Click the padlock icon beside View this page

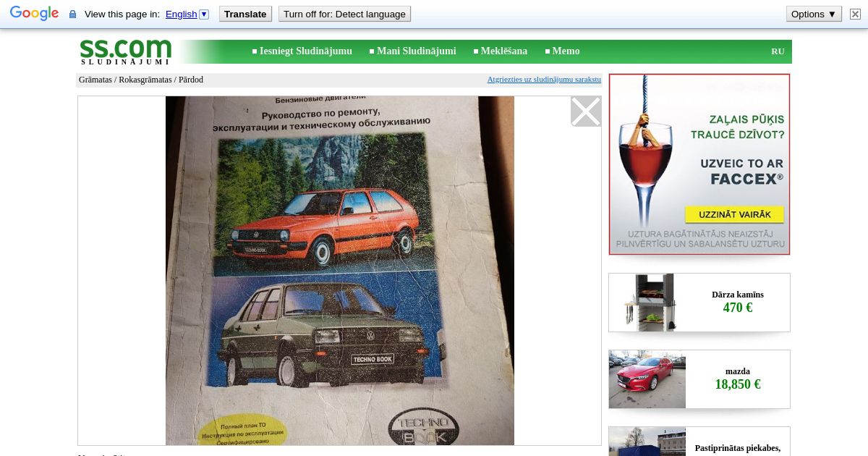72,14
